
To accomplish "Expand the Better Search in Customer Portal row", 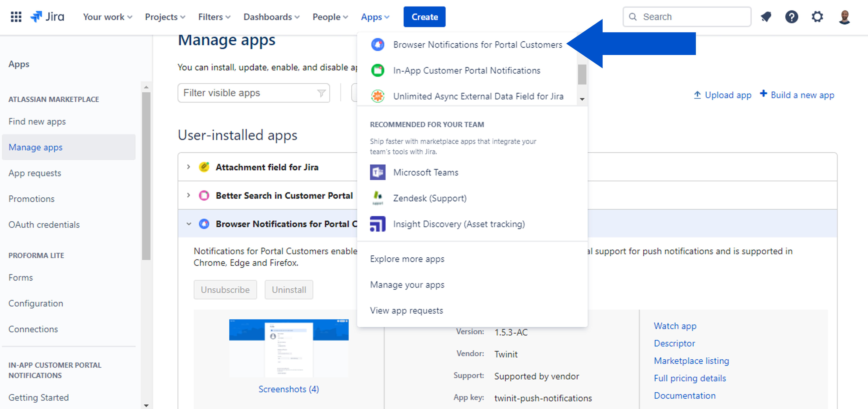I will 189,195.
